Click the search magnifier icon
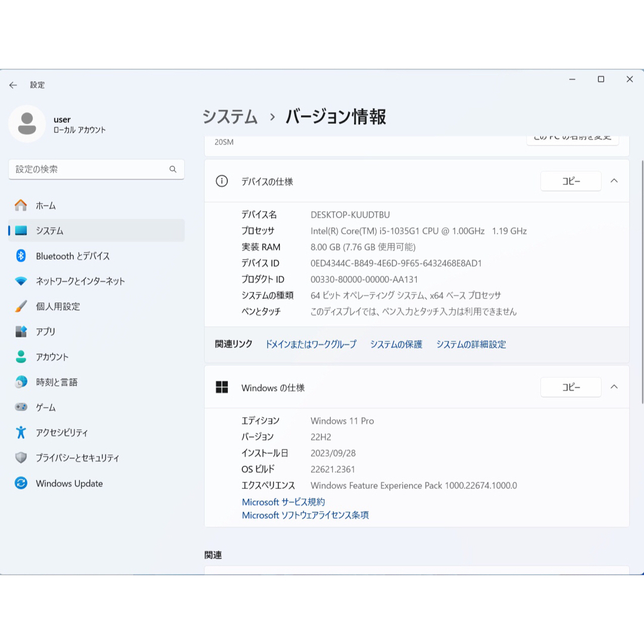This screenshot has width=644, height=644. [173, 169]
